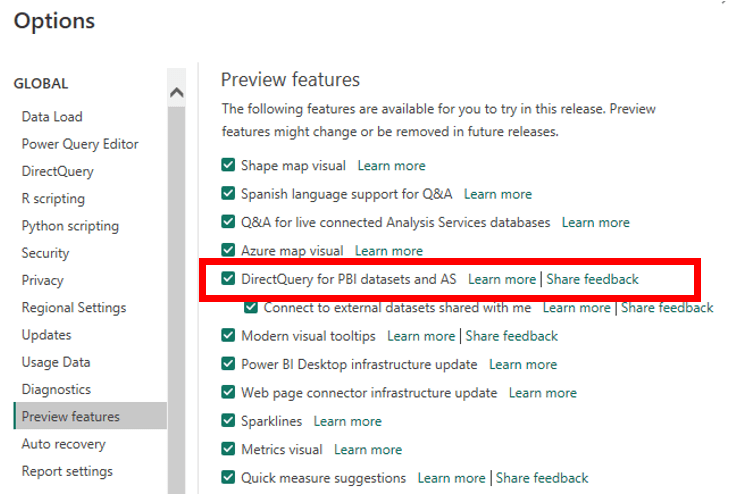Open Report settings section

coord(67,471)
